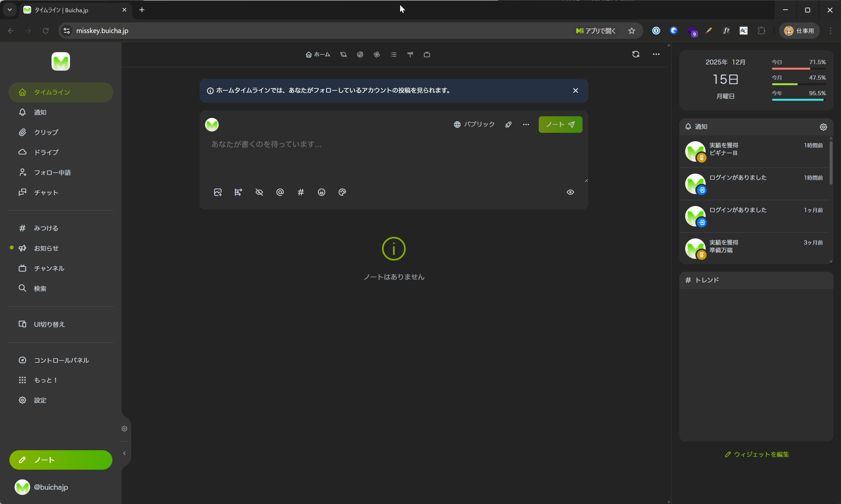
Task: Open the @buichajp account menu
Action: click(x=41, y=487)
